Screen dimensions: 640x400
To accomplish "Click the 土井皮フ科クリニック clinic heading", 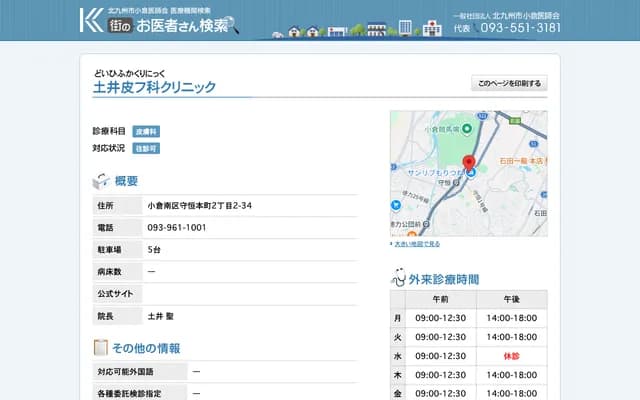I will (154, 88).
